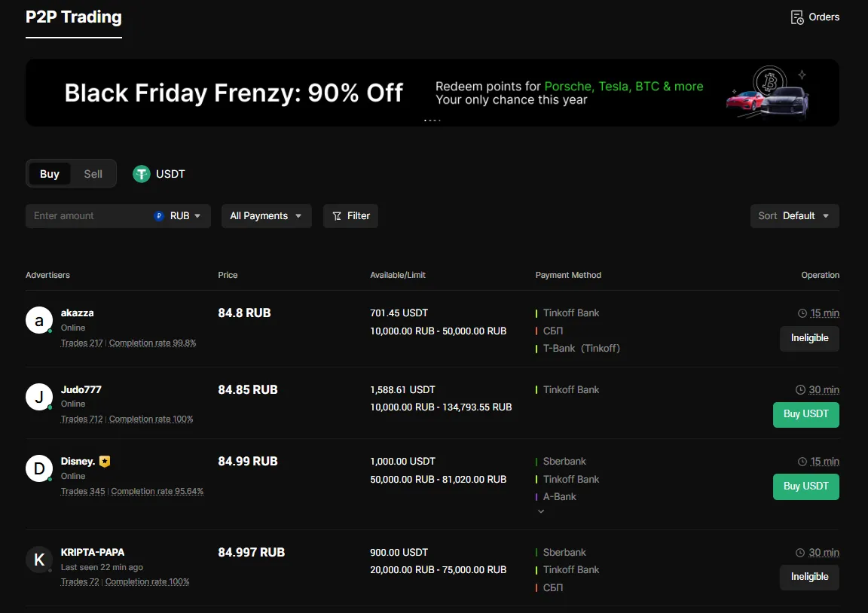Click KRIPTA-PAPA's avatar circle
Viewport: 868px width, 613px height.
pos(39,560)
